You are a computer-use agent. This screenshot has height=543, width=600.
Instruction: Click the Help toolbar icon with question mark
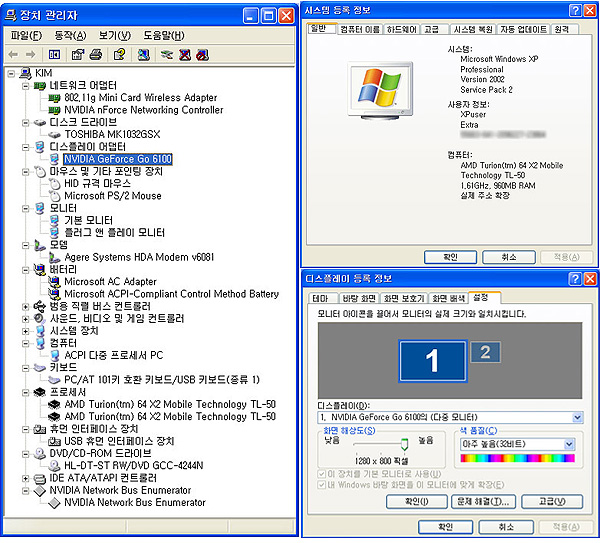click(119, 55)
